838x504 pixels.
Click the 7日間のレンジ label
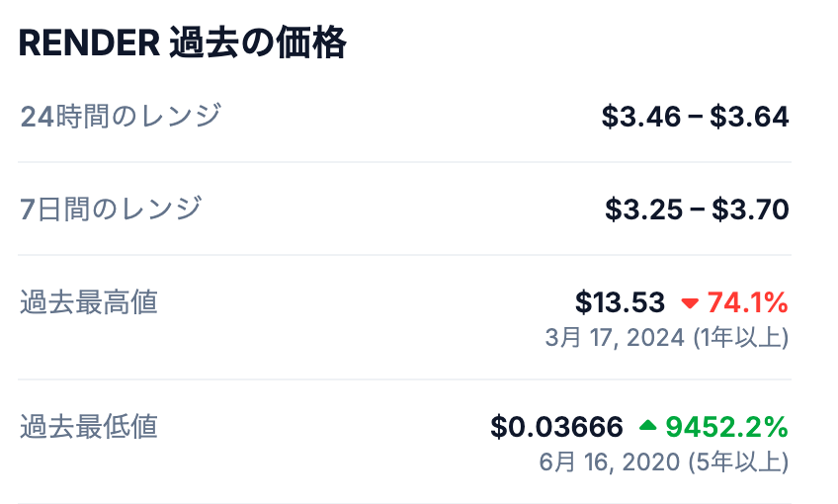click(x=111, y=209)
